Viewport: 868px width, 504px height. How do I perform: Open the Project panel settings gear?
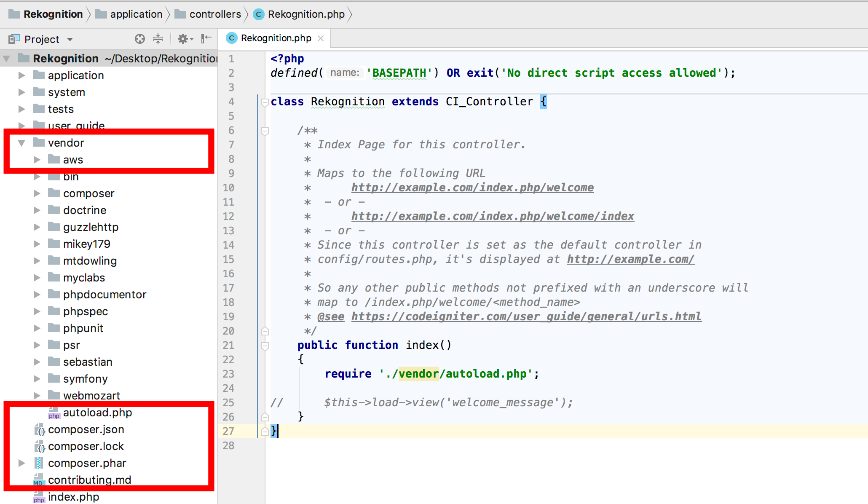click(x=184, y=39)
